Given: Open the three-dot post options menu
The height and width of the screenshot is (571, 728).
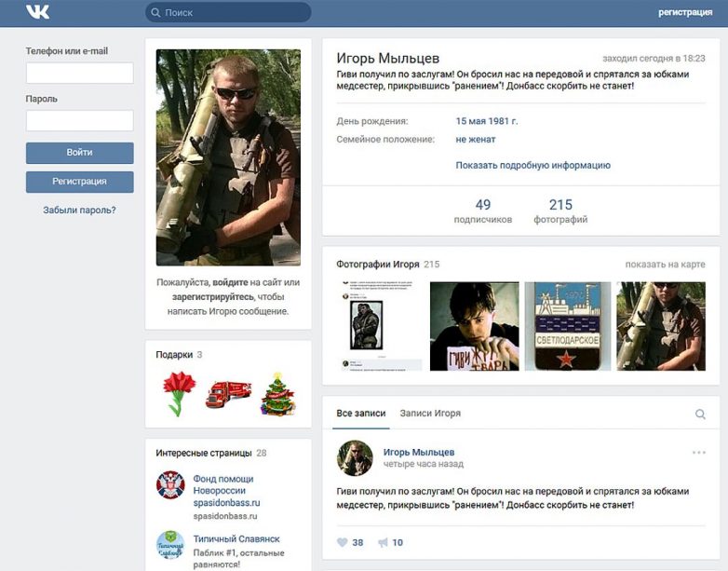Looking at the screenshot, I should coord(699,453).
